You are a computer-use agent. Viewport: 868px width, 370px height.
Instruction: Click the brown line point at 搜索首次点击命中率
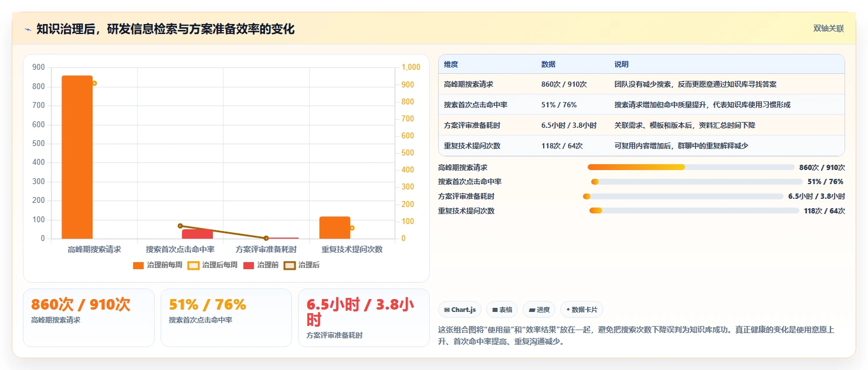[180, 226]
